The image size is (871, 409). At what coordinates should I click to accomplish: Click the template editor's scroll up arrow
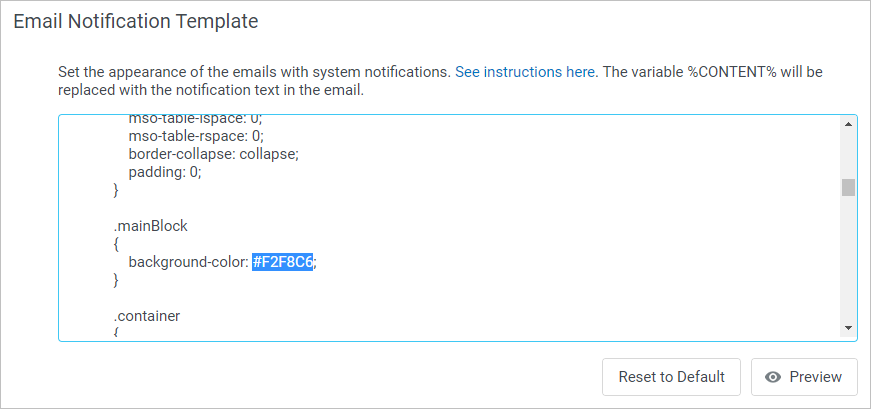[848, 124]
